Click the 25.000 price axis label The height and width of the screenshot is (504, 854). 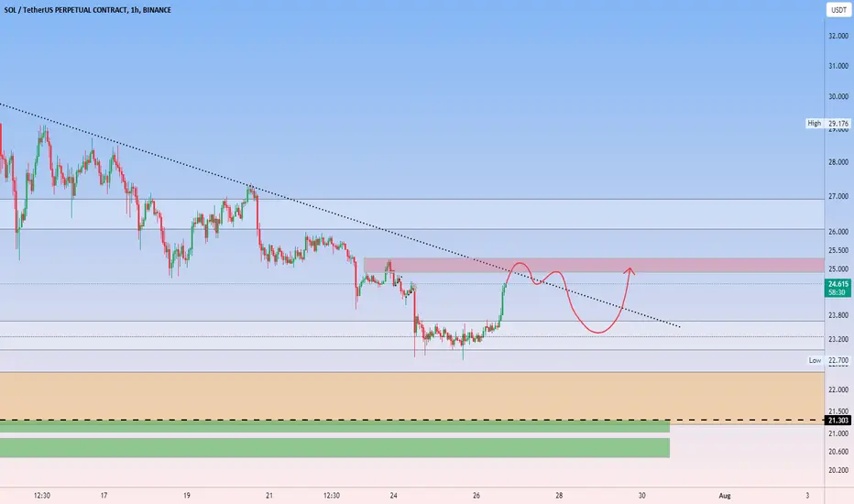click(838, 268)
